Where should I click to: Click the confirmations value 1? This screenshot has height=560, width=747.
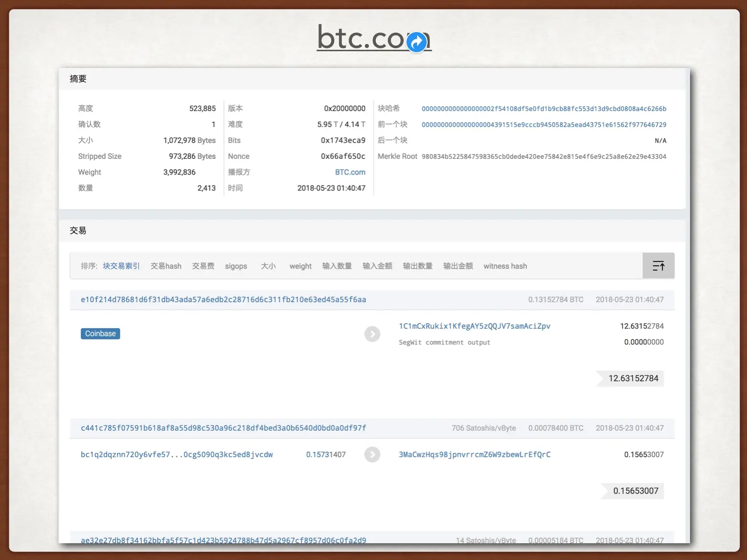point(214,124)
